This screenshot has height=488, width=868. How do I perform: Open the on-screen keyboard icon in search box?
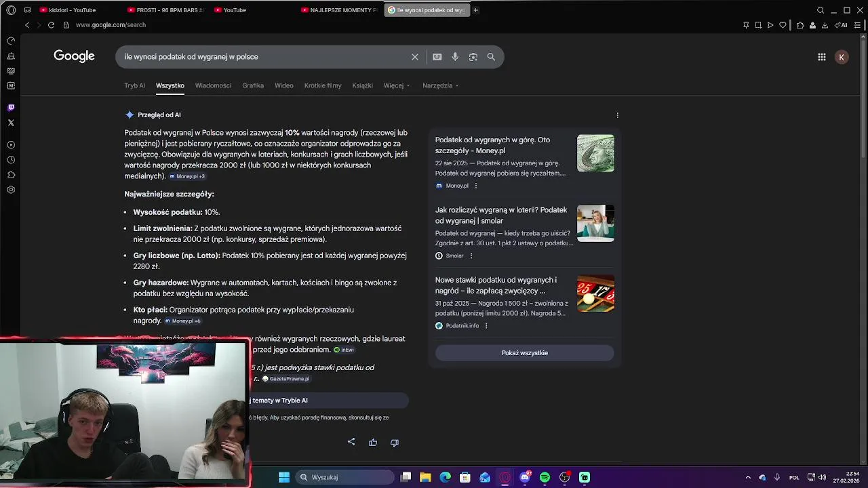click(x=437, y=57)
